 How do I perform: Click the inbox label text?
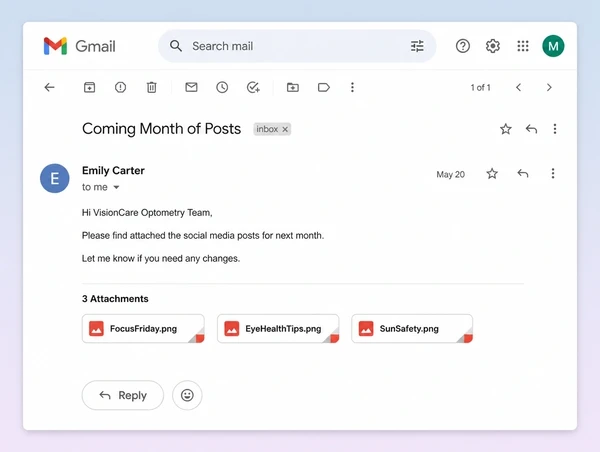coord(267,129)
